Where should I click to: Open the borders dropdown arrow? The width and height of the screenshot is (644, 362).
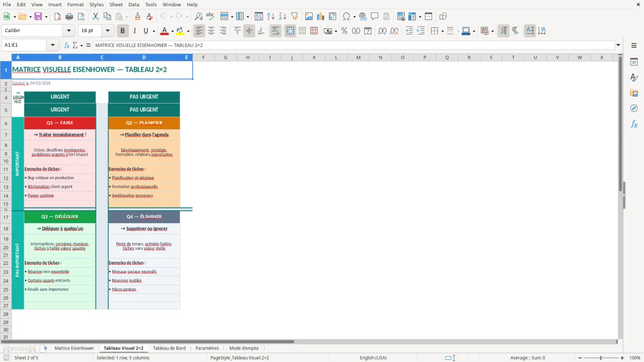(x=442, y=31)
